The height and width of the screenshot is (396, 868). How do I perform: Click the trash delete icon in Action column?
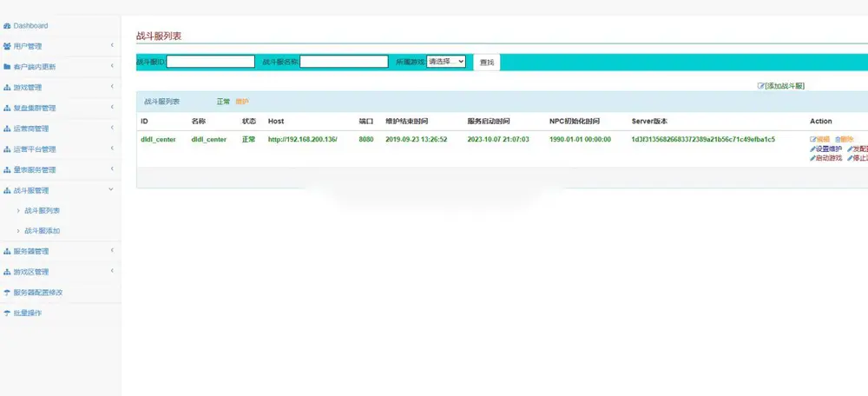point(838,140)
